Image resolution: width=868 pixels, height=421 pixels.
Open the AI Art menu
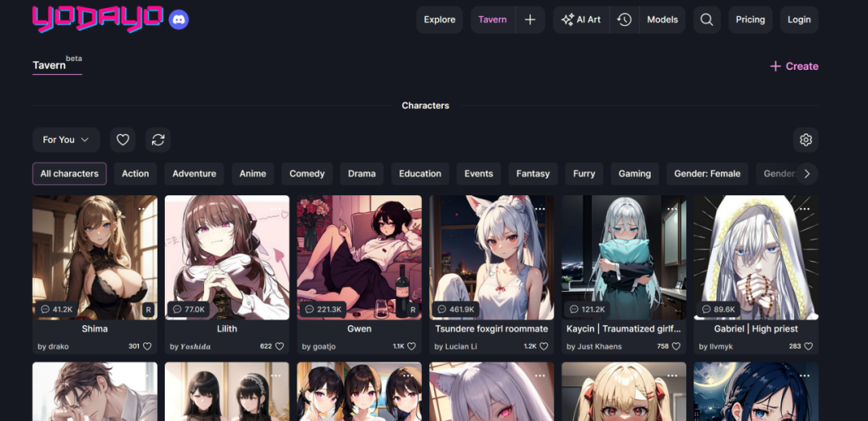(581, 20)
